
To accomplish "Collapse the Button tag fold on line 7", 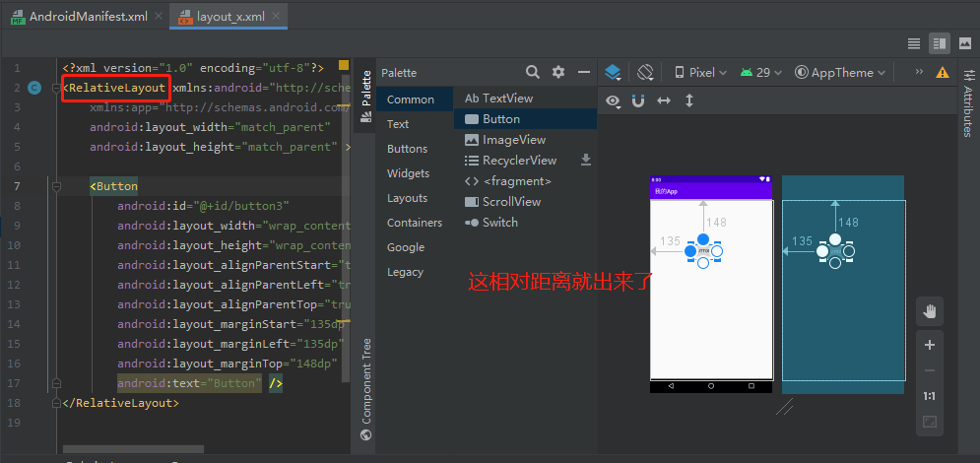I will pyautogui.click(x=57, y=186).
